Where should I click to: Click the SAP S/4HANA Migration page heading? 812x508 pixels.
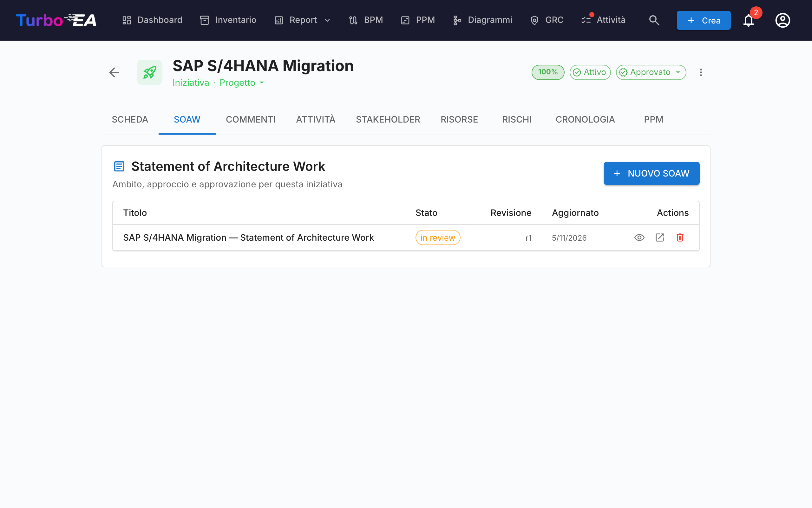click(263, 66)
